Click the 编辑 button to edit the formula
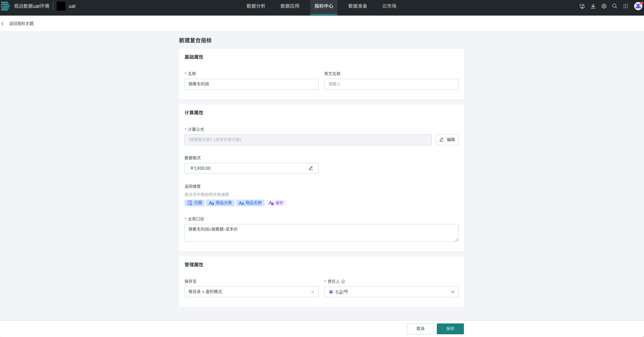The height and width of the screenshot is (337, 644). pyautogui.click(x=447, y=139)
